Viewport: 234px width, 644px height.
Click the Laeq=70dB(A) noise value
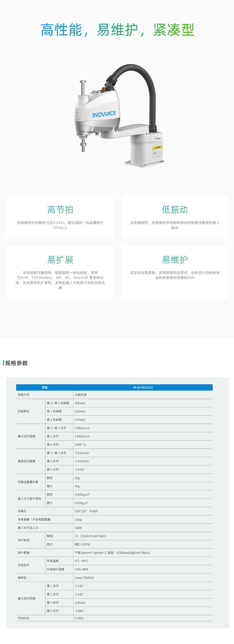84,578
